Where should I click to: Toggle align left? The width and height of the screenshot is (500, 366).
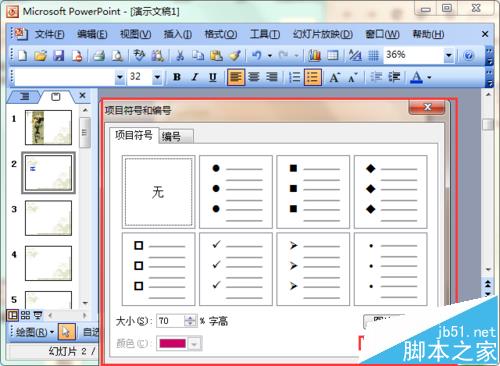pyautogui.click(x=236, y=77)
